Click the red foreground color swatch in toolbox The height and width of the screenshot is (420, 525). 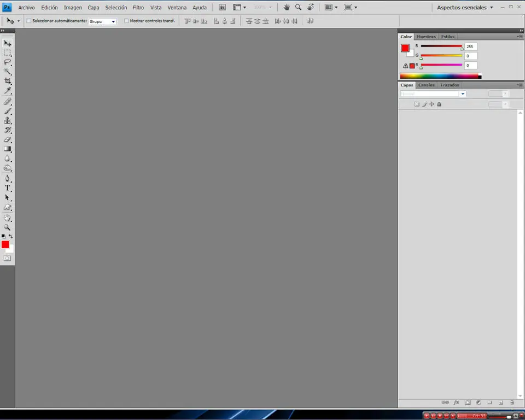click(5, 244)
